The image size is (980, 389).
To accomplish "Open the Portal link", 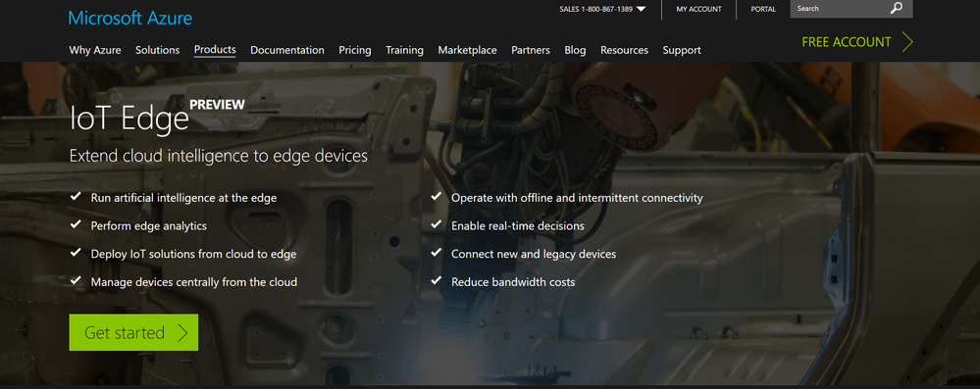I will pyautogui.click(x=763, y=9).
